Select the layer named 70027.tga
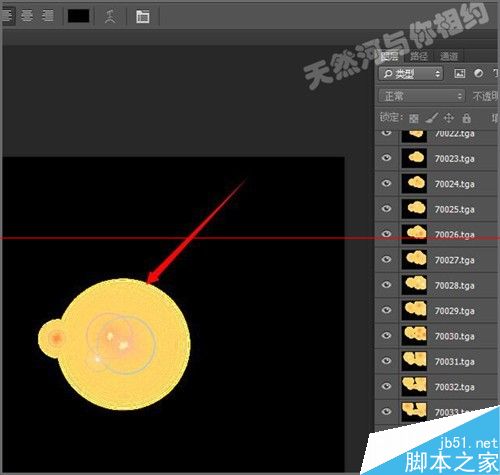This screenshot has height=475, width=500. 455,260
